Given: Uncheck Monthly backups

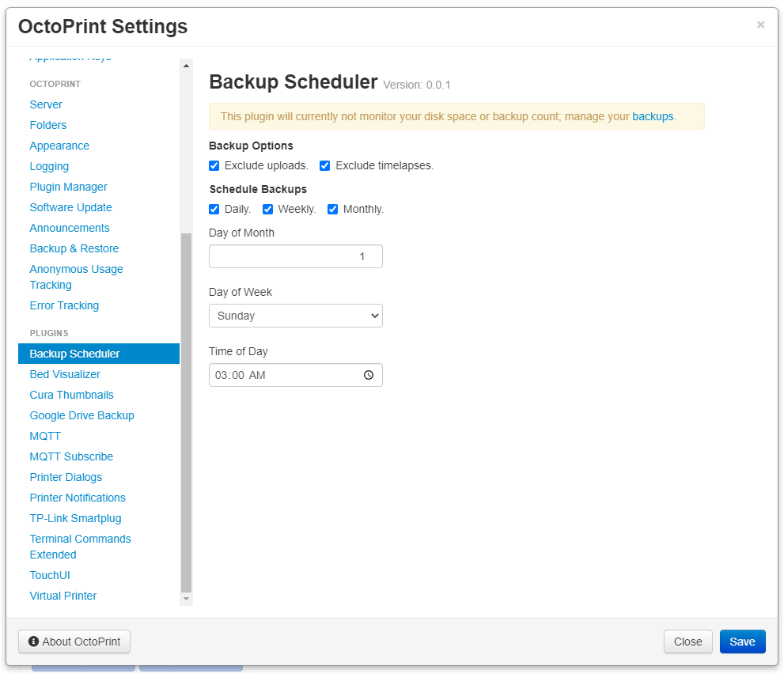Looking at the screenshot, I should click(x=332, y=209).
